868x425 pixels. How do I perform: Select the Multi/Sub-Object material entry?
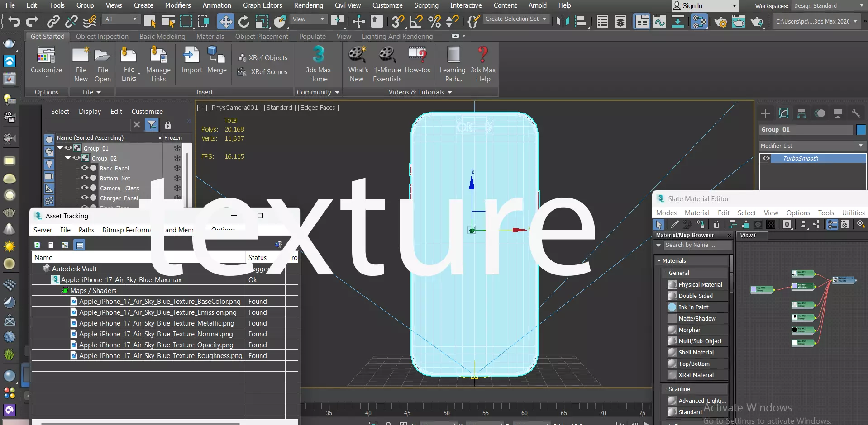point(697,341)
